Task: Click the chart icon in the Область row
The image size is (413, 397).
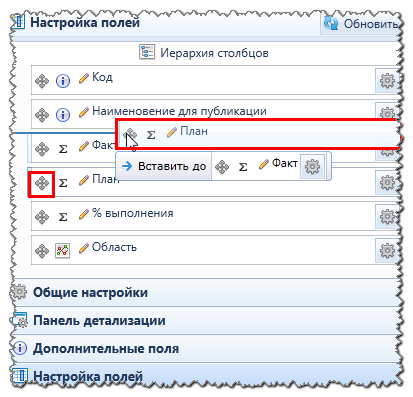Action: pyautogui.click(x=63, y=251)
